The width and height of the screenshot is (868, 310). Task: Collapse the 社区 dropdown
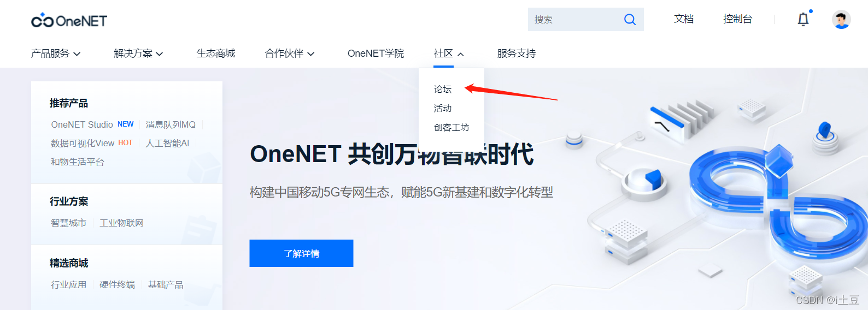point(449,53)
